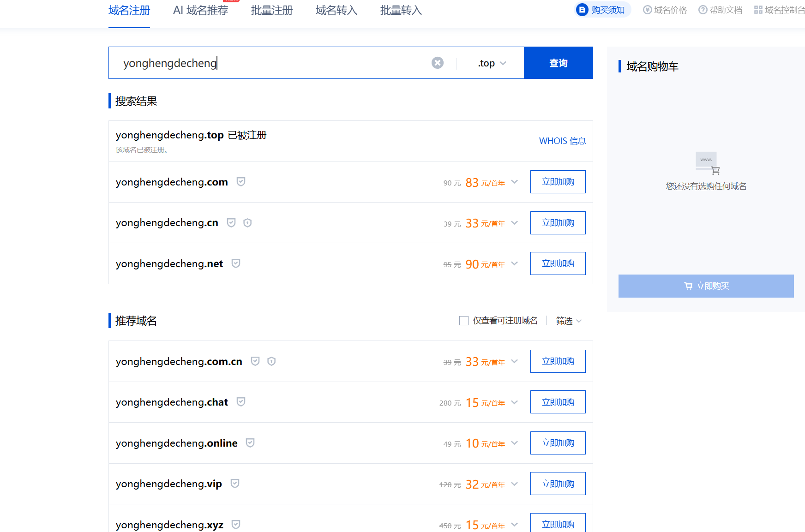The image size is (805, 532).
Task: Enable the 仅查看可注册域名 checkbox
Action: click(464, 321)
